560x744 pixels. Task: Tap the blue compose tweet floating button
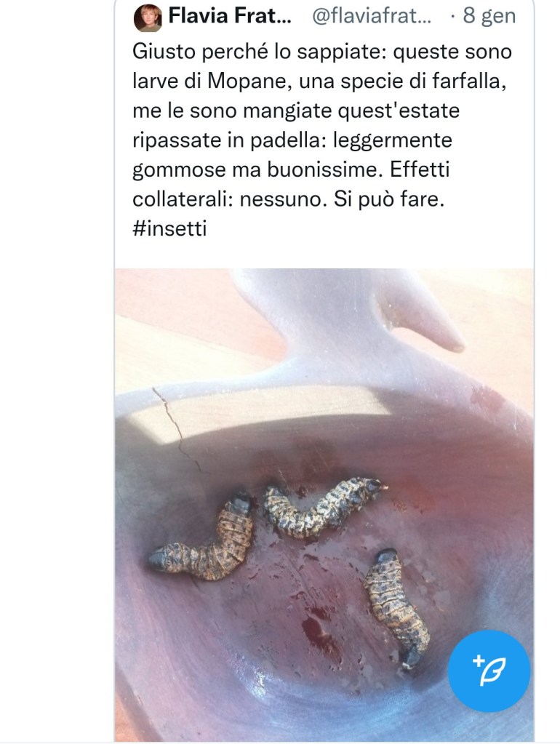[489, 671]
